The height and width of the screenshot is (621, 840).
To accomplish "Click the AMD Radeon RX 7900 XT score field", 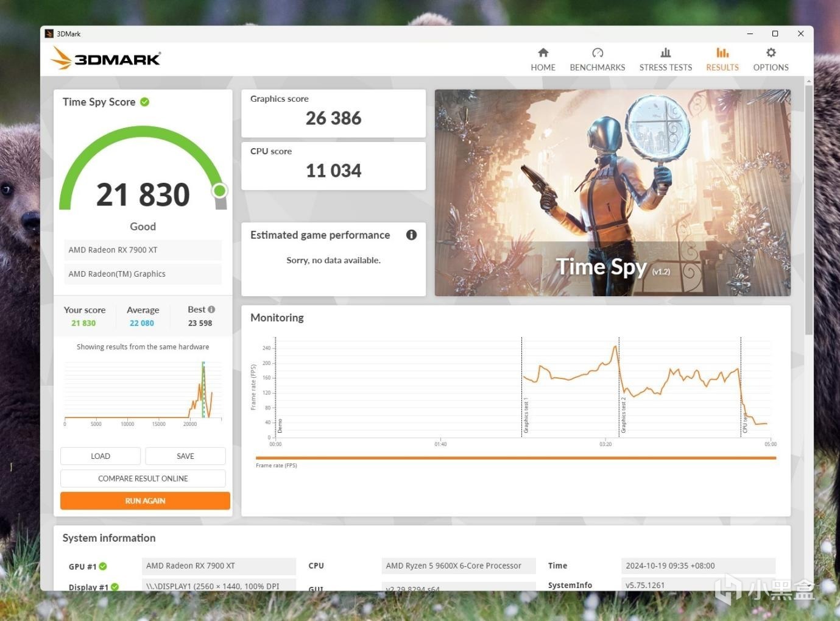I will click(143, 250).
